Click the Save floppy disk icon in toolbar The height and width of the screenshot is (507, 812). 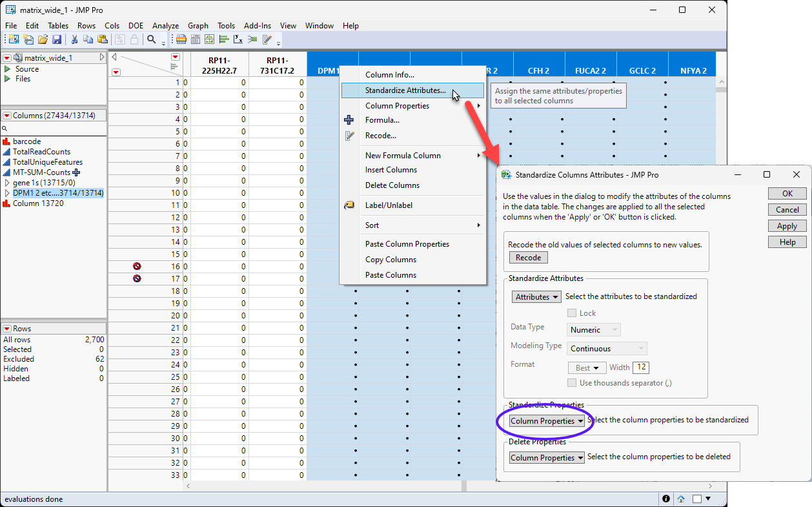56,39
